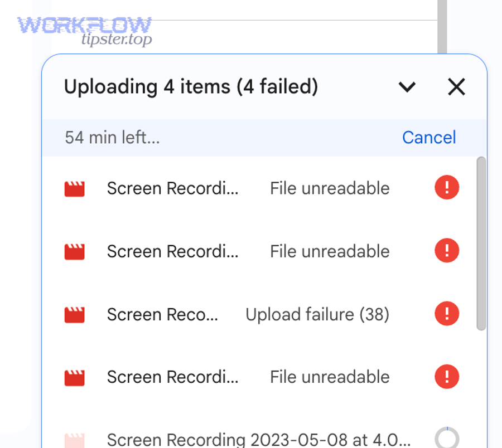
Task: Click the 54 min left status text
Action: (x=112, y=137)
